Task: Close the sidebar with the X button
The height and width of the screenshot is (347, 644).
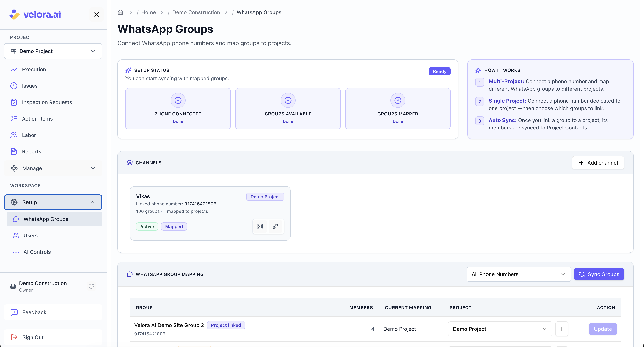Action: click(97, 15)
